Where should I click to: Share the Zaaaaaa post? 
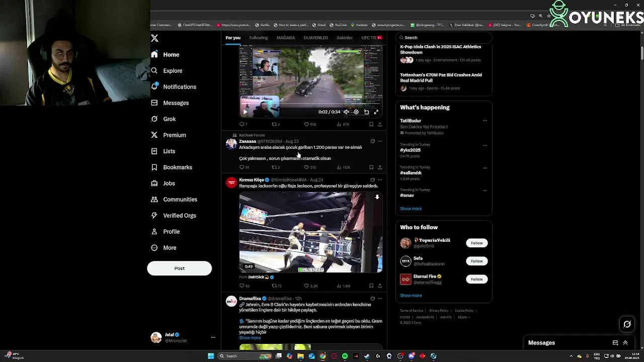click(380, 167)
